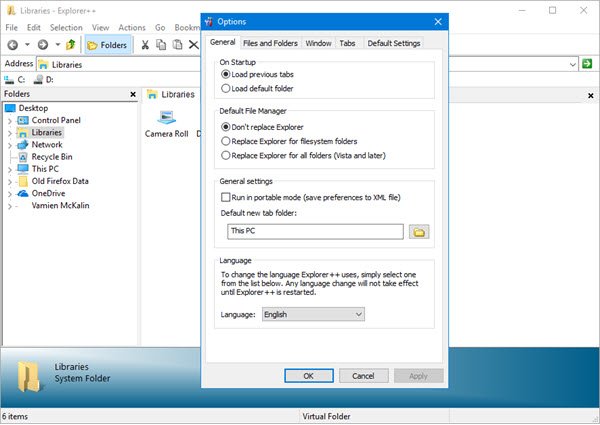The height and width of the screenshot is (425, 600).
Task: Click the Back navigation arrow icon
Action: (x=13, y=45)
